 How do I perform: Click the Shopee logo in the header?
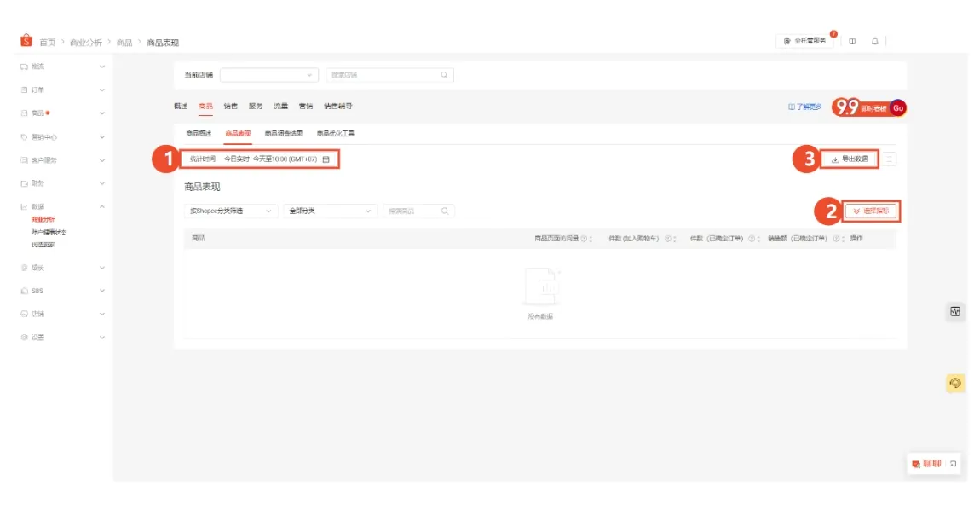point(26,42)
